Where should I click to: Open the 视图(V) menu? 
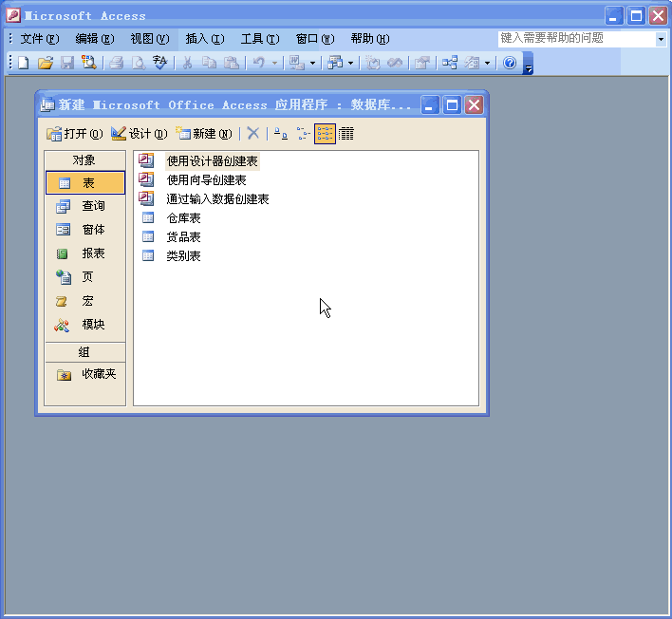(x=150, y=39)
